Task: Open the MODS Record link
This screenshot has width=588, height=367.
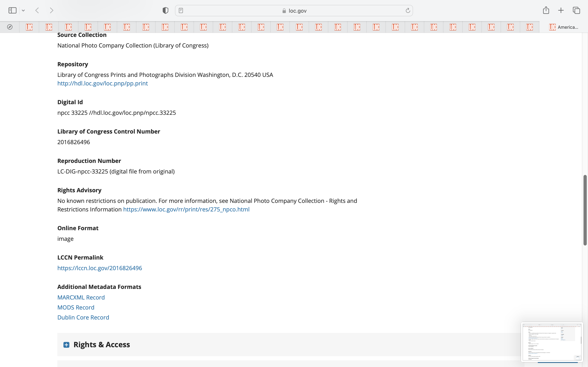Action: [x=76, y=307]
